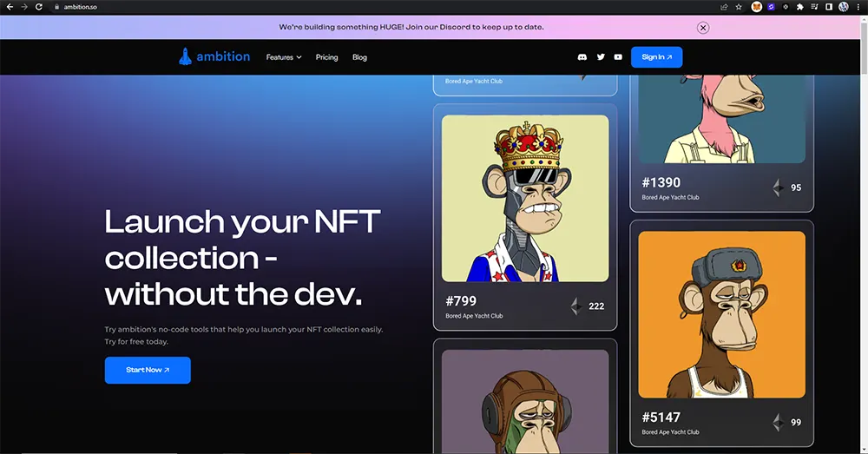Go back with browser back arrow
Screen dimensions: 868x454
(10, 7)
